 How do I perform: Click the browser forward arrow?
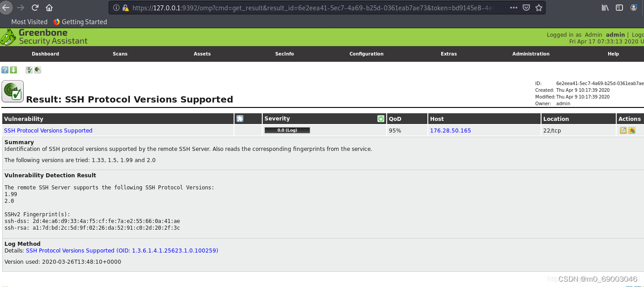(x=20, y=8)
